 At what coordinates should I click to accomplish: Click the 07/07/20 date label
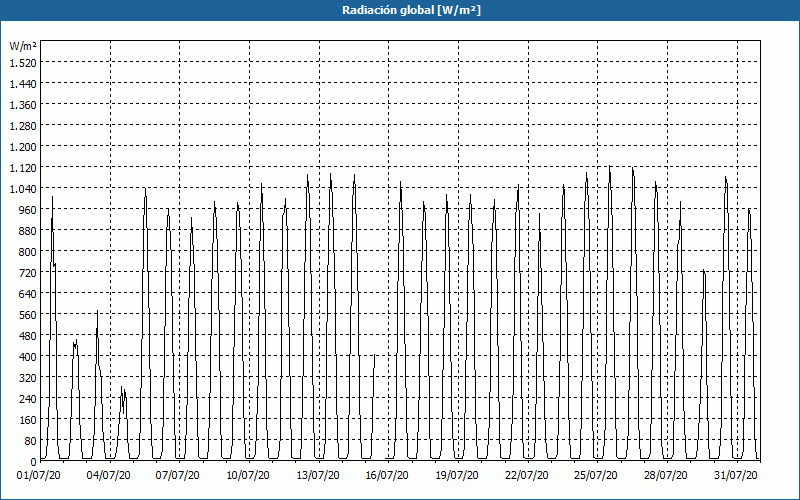pos(178,476)
